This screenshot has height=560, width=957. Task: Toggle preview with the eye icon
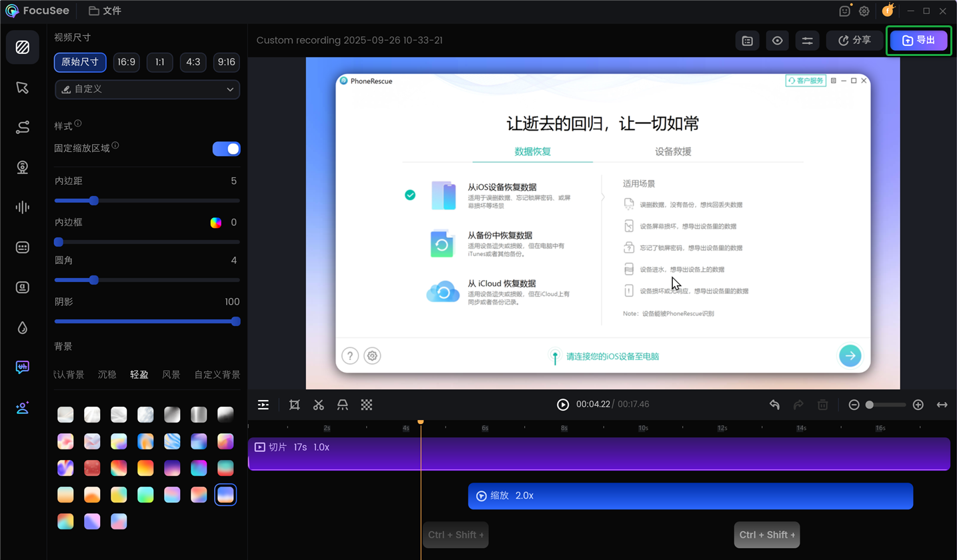click(x=778, y=41)
